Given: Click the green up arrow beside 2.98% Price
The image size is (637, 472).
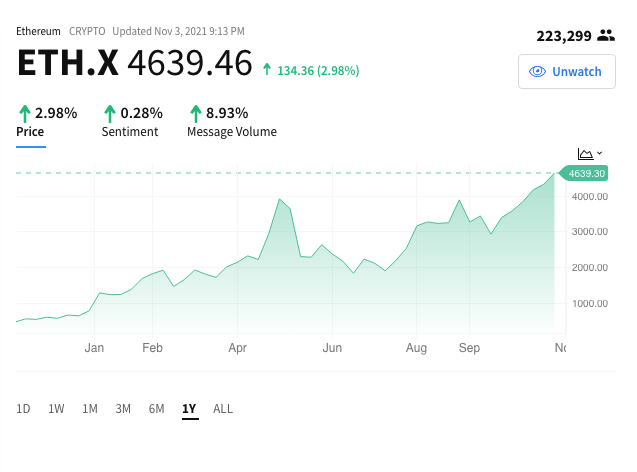Looking at the screenshot, I should [25, 113].
